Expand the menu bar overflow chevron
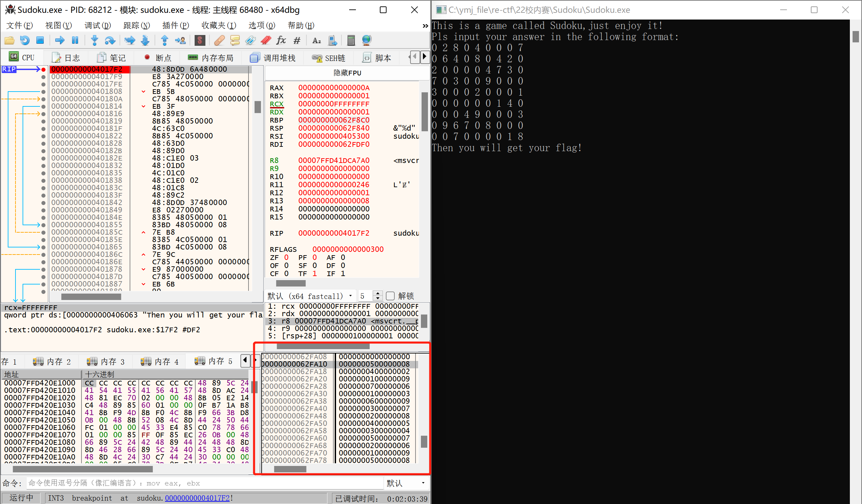The height and width of the screenshot is (504, 862). coord(425,26)
